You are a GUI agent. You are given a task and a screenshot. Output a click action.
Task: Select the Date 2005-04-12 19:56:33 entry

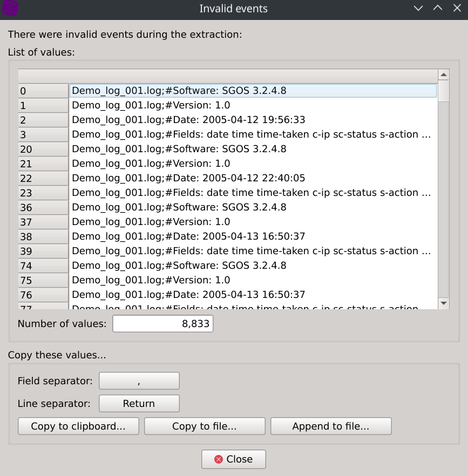click(188, 120)
